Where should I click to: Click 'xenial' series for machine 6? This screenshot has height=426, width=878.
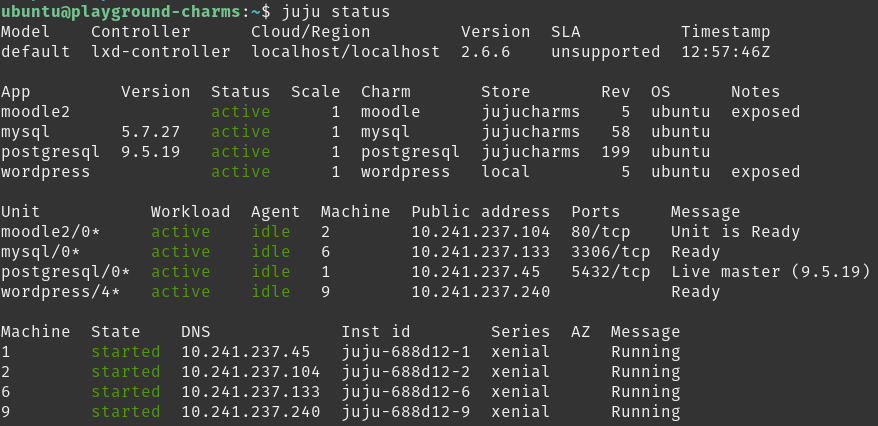pos(521,392)
